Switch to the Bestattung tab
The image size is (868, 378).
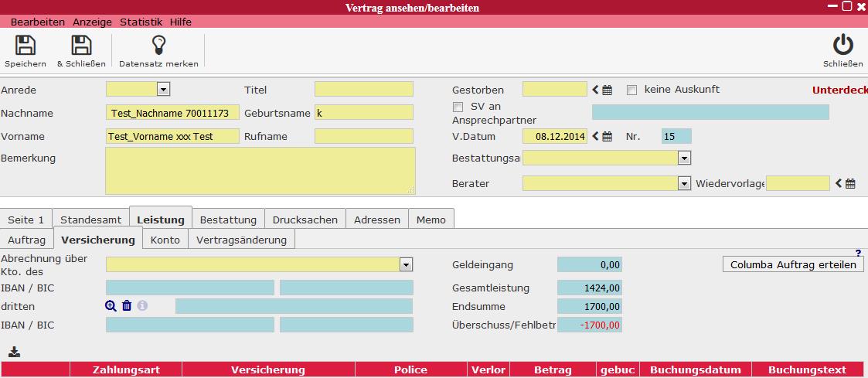[228, 220]
